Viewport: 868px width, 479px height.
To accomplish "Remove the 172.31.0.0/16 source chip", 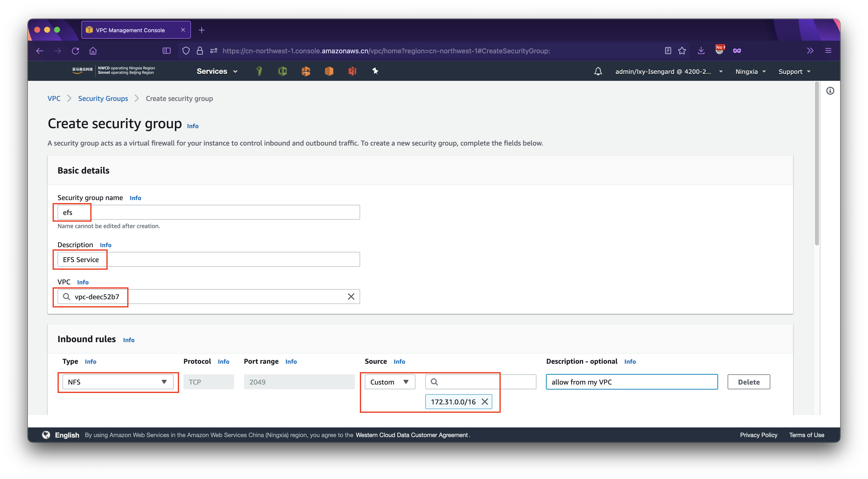I will point(485,402).
